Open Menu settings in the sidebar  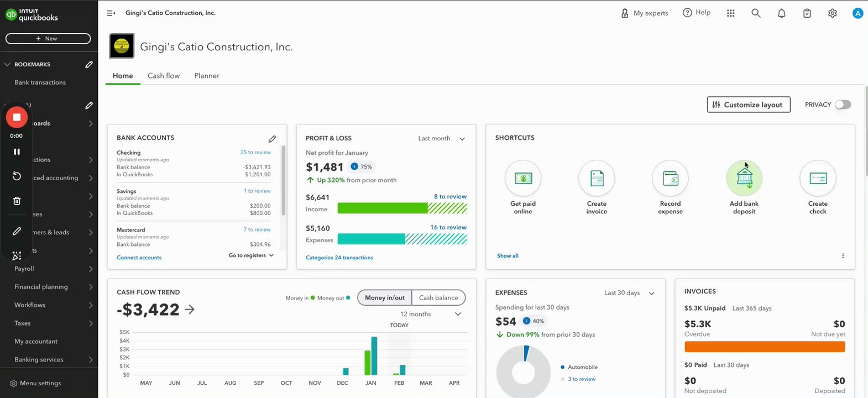tap(36, 383)
